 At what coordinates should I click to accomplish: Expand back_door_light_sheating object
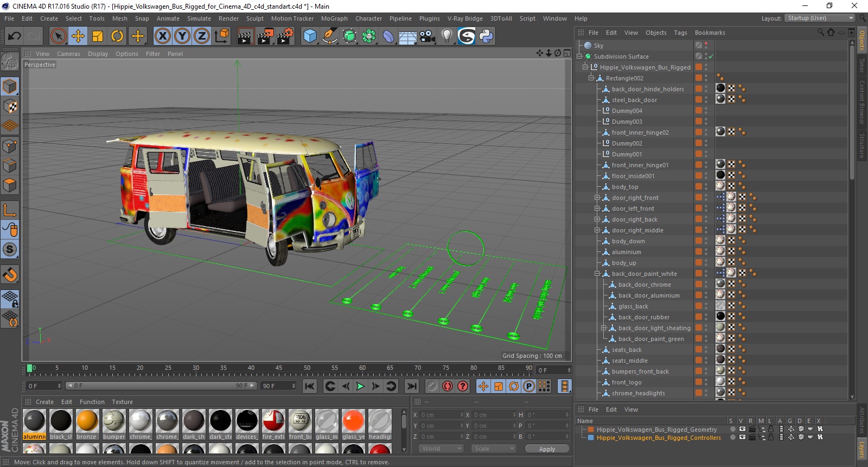604,328
